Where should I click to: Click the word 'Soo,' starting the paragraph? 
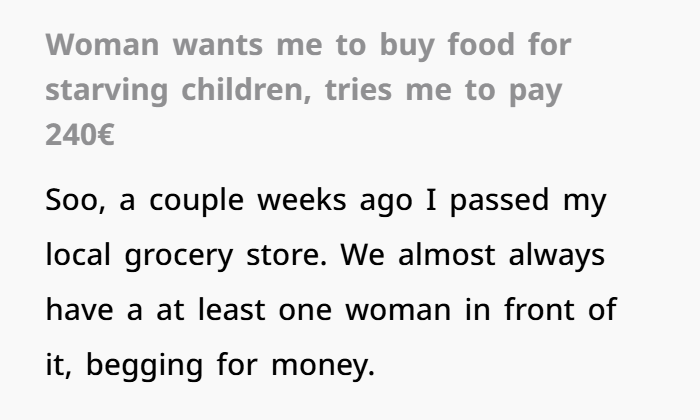tap(75, 200)
